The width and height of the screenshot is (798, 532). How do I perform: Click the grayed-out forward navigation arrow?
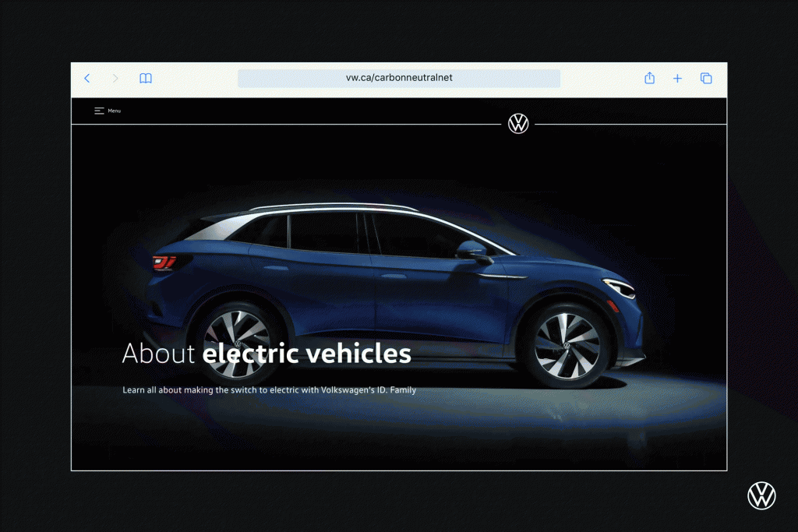(115, 78)
